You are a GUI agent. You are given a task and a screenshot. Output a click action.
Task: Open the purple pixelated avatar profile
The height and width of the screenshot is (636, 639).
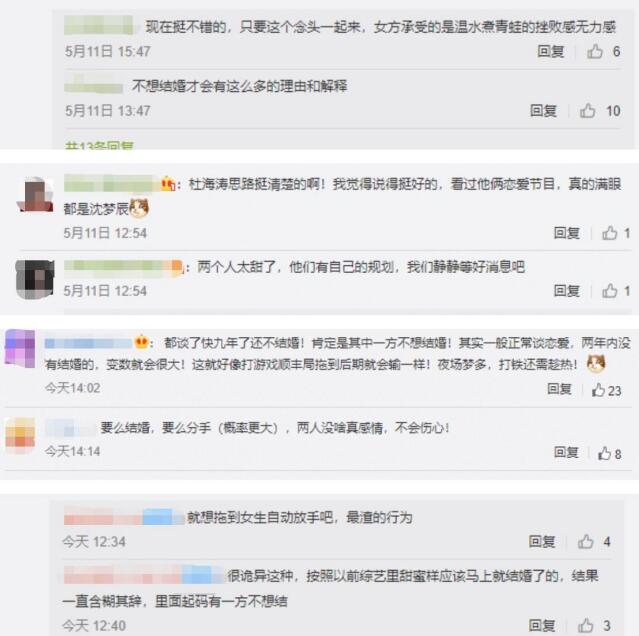pyautogui.click(x=20, y=349)
